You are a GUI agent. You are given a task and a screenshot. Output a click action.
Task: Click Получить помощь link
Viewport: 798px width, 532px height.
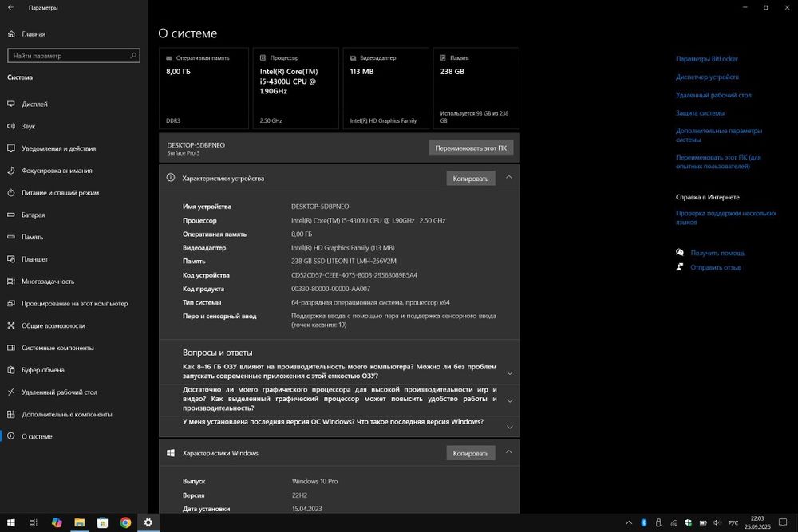[x=717, y=253]
